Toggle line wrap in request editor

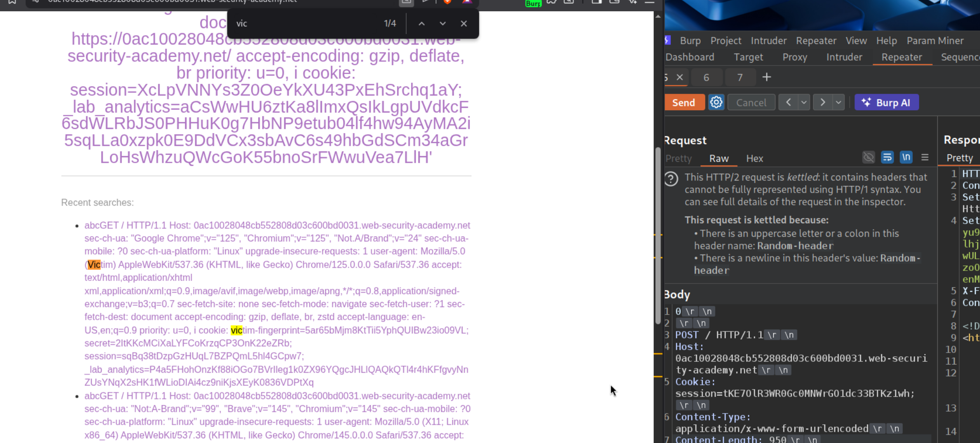click(x=887, y=158)
